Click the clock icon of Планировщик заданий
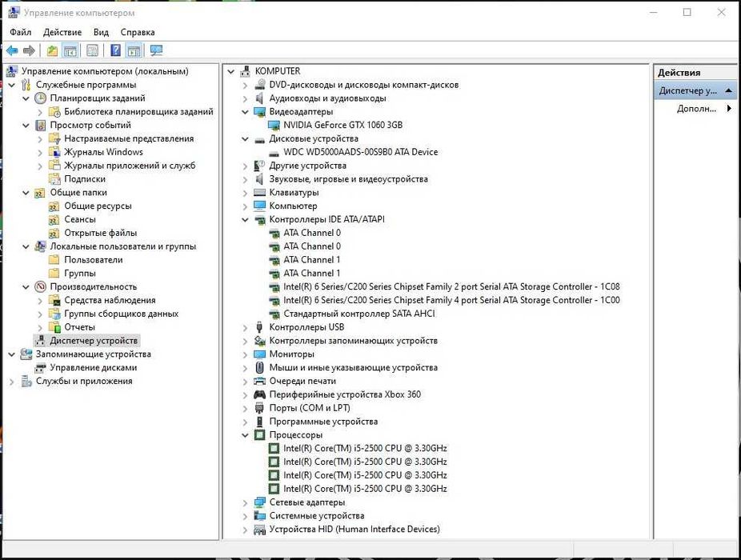The width and height of the screenshot is (741, 560). (41, 98)
